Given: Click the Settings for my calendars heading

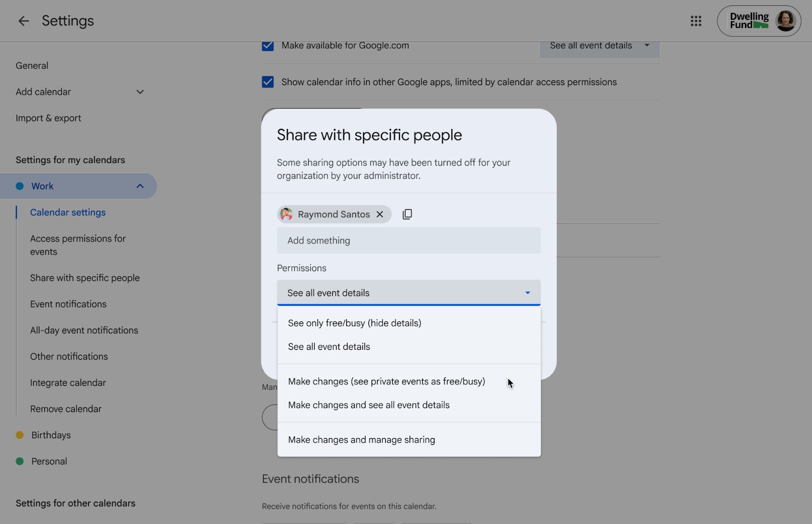Looking at the screenshot, I should [x=71, y=160].
